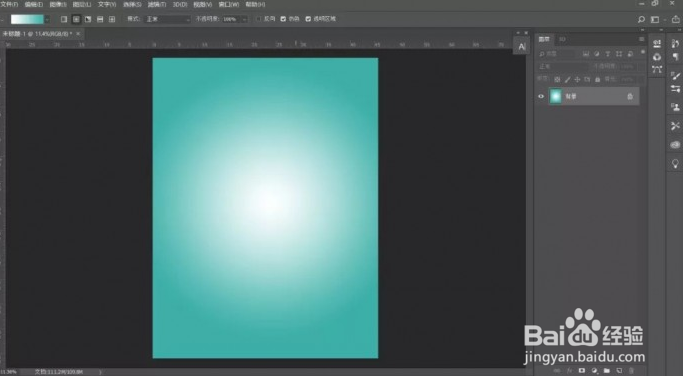Open the 图像(I) menu

click(58, 4)
